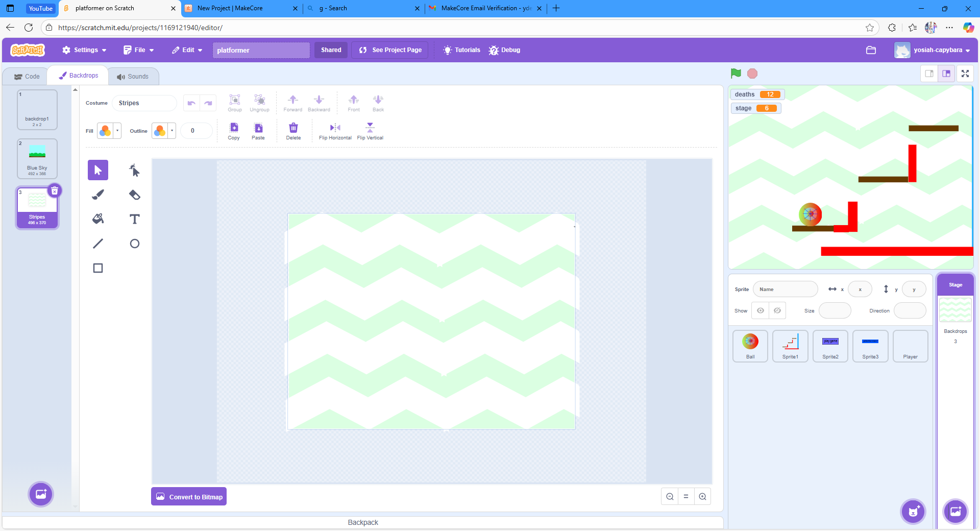Click the outline width field
980x531 pixels.
(197, 131)
